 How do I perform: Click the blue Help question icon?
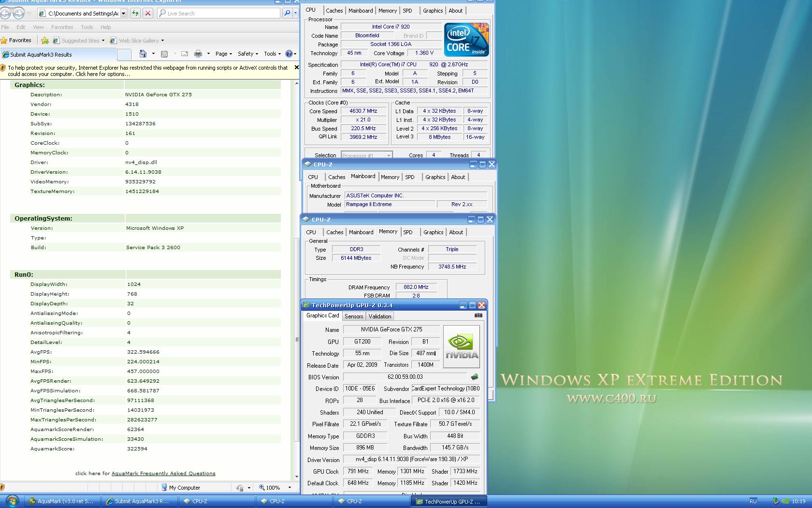(x=289, y=54)
